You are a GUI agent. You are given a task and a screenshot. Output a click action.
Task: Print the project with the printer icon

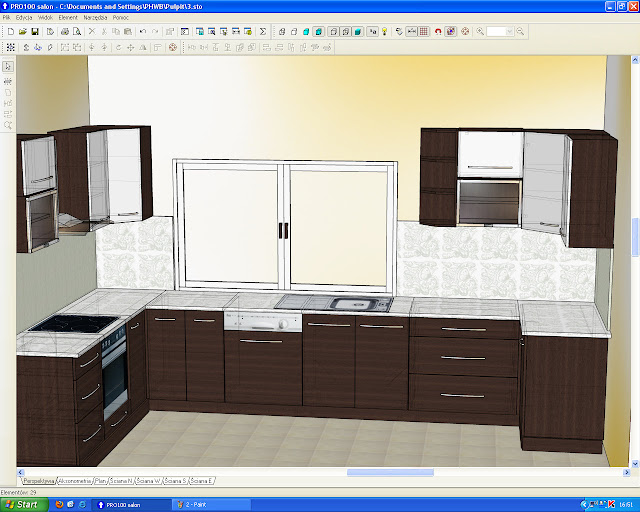pyautogui.click(x=65, y=31)
